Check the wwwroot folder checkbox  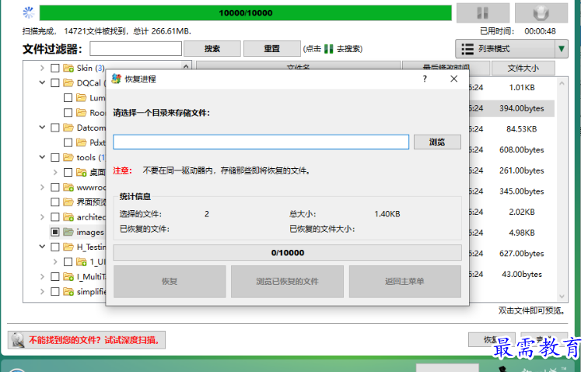pos(55,187)
